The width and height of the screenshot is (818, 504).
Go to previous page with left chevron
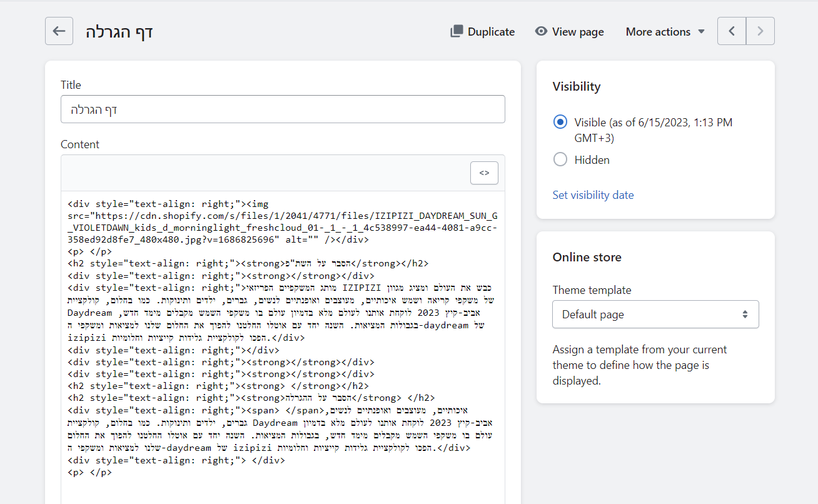click(732, 31)
